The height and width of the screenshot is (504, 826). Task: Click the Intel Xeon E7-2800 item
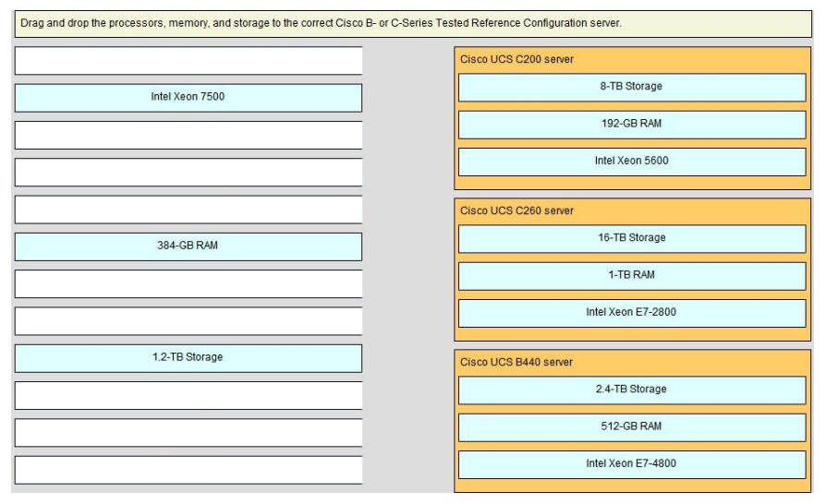tap(632, 314)
